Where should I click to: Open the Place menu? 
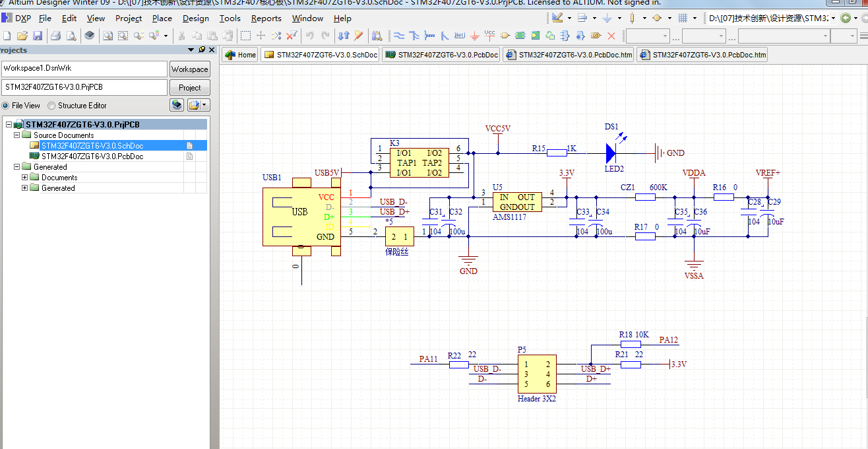(162, 18)
